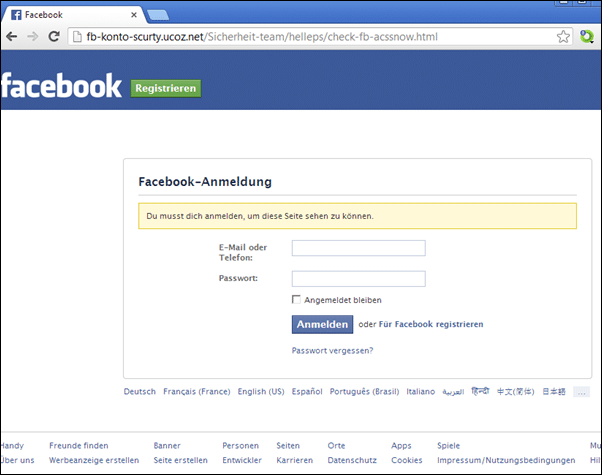The image size is (602, 475).
Task: Enable Angemeldet bleiben checkbox
Action: pos(296,300)
